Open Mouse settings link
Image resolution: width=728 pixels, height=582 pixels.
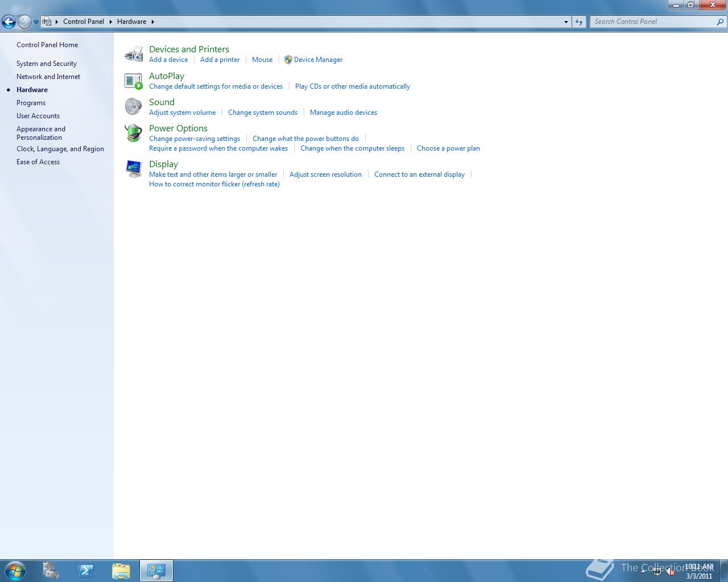tap(262, 60)
